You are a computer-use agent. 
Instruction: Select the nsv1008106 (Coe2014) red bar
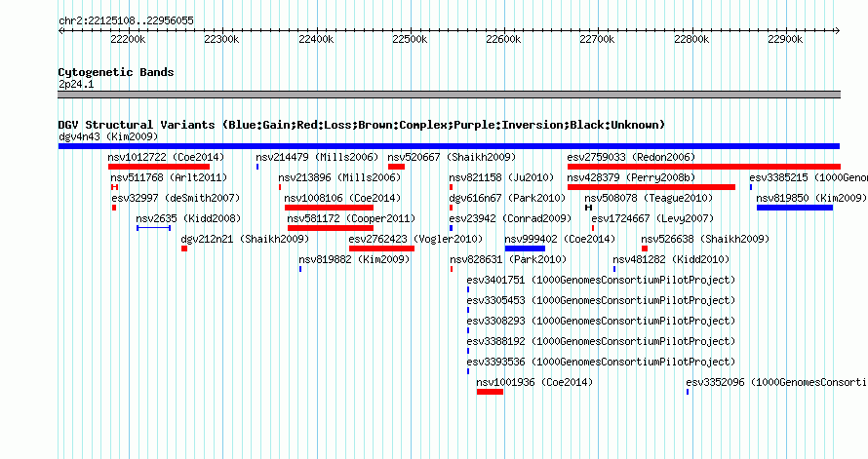point(329,208)
